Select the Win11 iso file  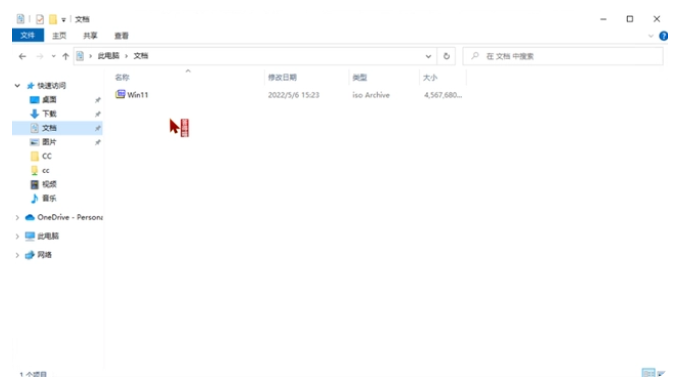[137, 95]
